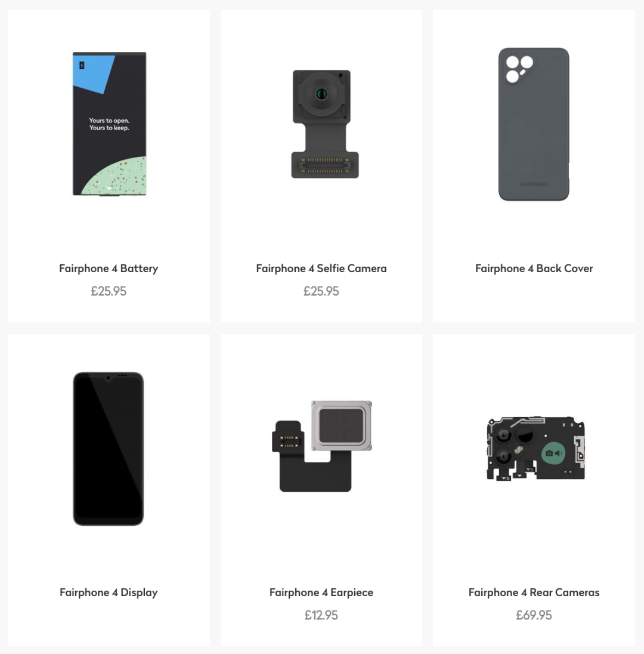Click the £12.95 Earpiece price
644x654 pixels.
click(x=321, y=615)
